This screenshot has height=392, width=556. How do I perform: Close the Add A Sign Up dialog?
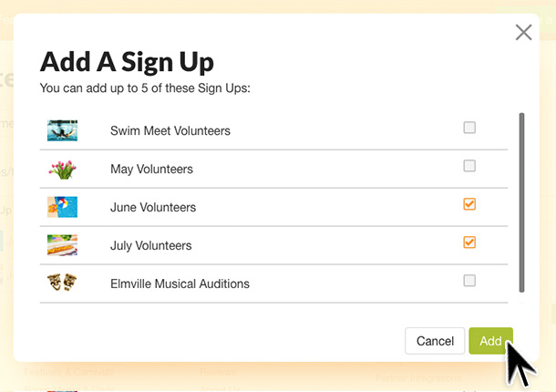pyautogui.click(x=523, y=33)
